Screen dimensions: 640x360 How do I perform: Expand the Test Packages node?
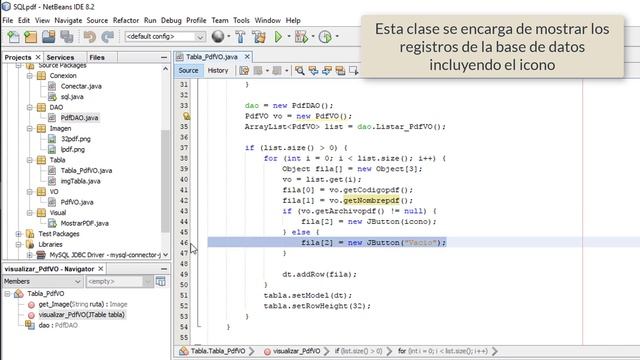tap(18, 234)
